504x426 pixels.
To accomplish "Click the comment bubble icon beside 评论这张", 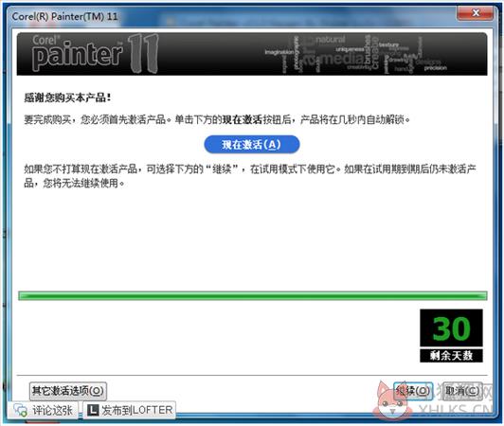I will pos(20,410).
